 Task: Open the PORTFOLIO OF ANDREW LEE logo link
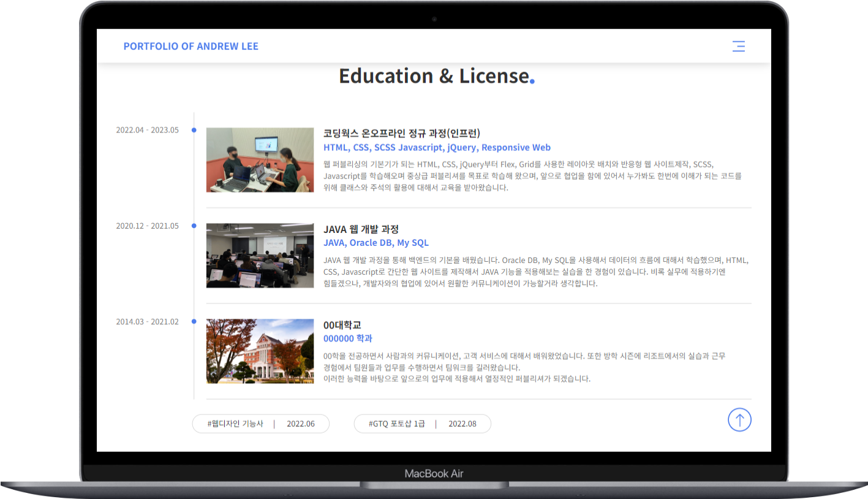point(191,46)
